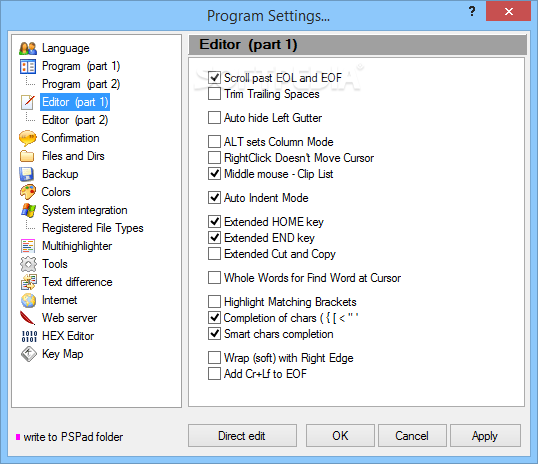This screenshot has height=464, width=538.
Task: Uncheck Extended END key
Action: (214, 237)
